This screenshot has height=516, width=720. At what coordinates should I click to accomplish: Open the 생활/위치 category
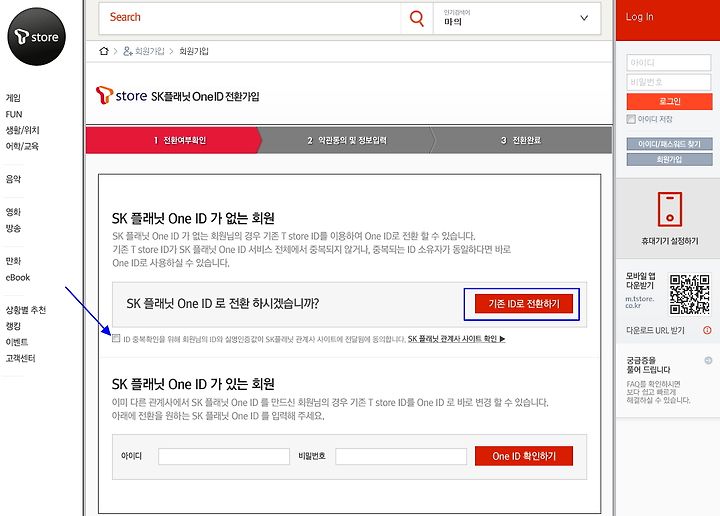click(x=22, y=130)
